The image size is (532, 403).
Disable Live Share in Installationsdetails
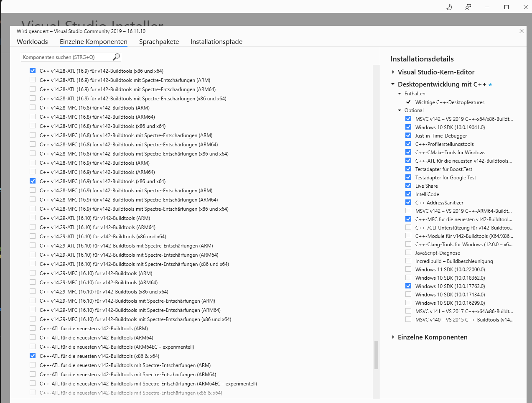408,185
